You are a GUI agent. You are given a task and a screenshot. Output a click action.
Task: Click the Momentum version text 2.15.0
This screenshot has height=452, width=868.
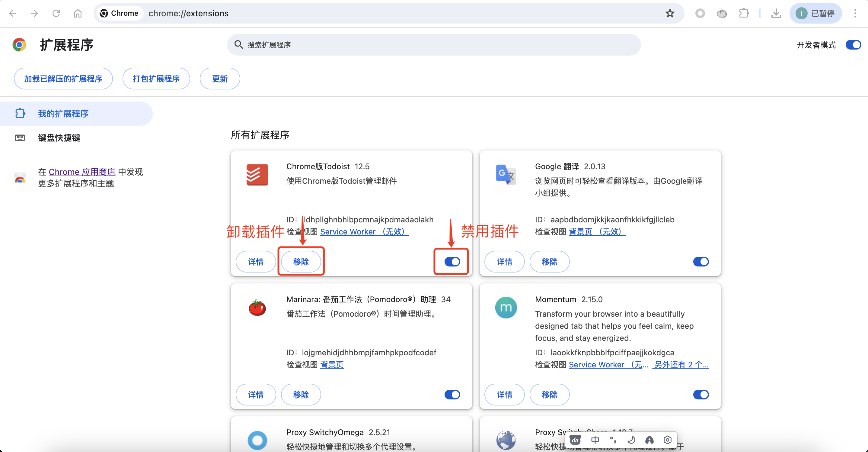[592, 299]
